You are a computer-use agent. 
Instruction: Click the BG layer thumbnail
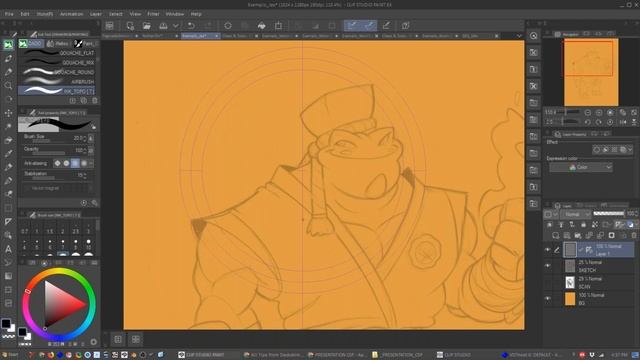click(570, 299)
